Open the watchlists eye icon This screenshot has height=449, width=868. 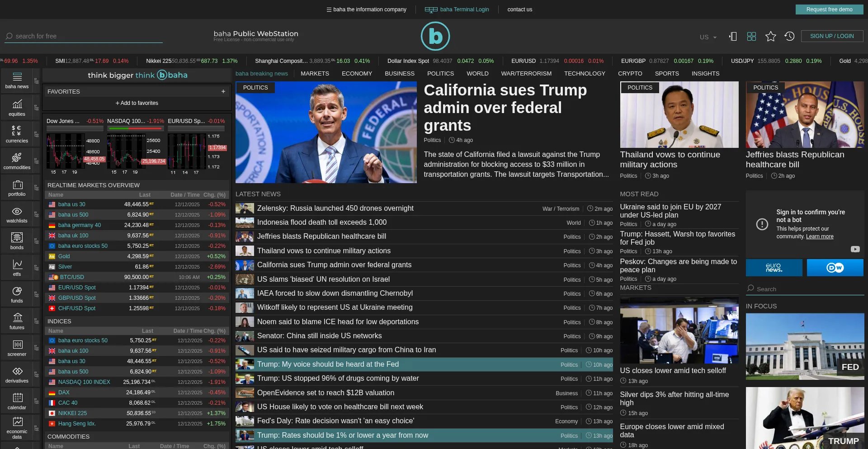(17, 214)
